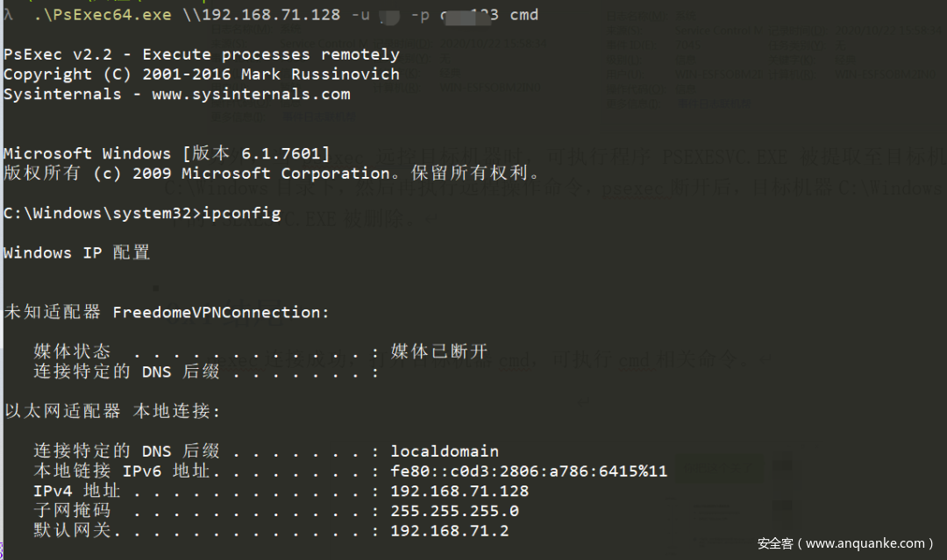Click the 以太网适配器 本地连接 heading
This screenshot has width=947, height=560.
tap(113, 411)
